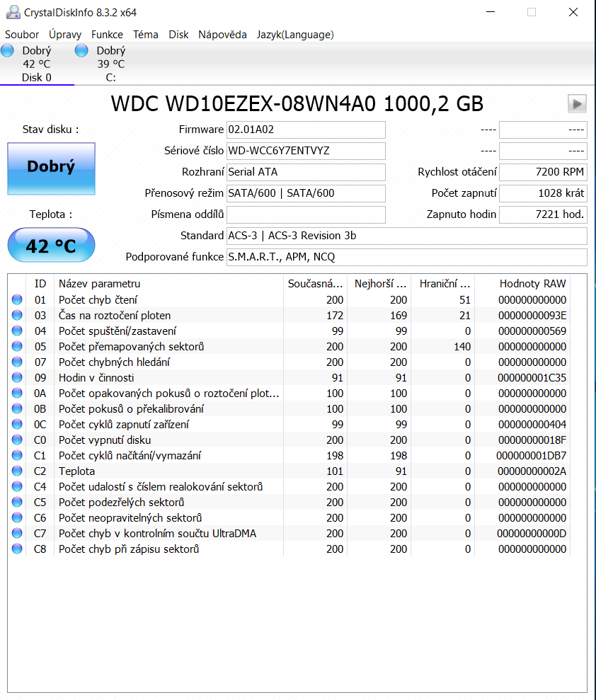
Task: Open the Jazyk(Language) menu
Action: [295, 35]
